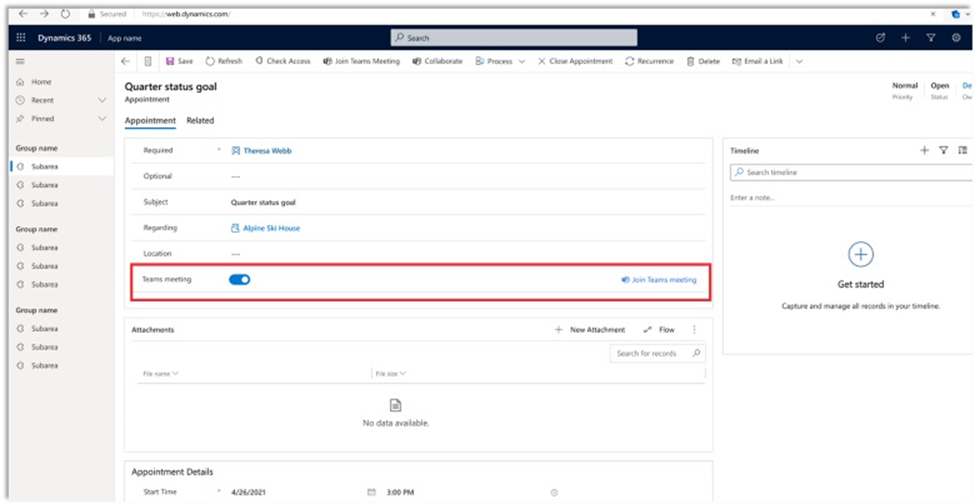Screen dimensions: 975x504
Task: Turn off the Teams meeting toggle
Action: (239, 280)
